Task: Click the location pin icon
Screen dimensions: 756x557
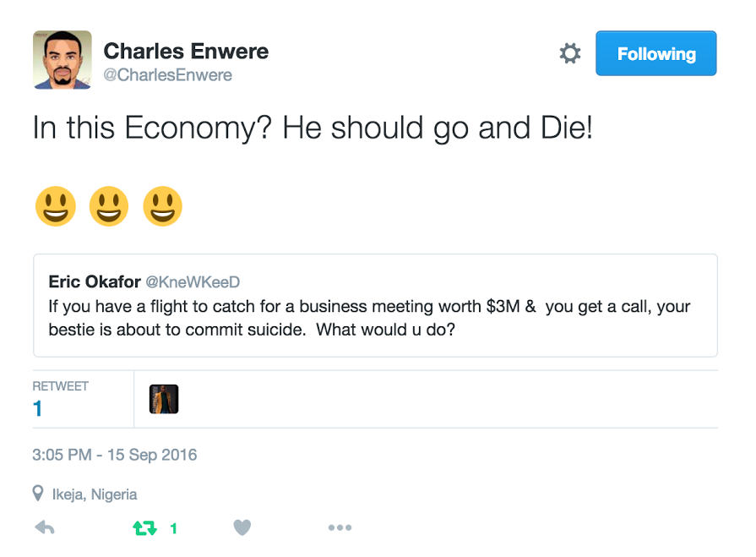Action: [x=38, y=494]
